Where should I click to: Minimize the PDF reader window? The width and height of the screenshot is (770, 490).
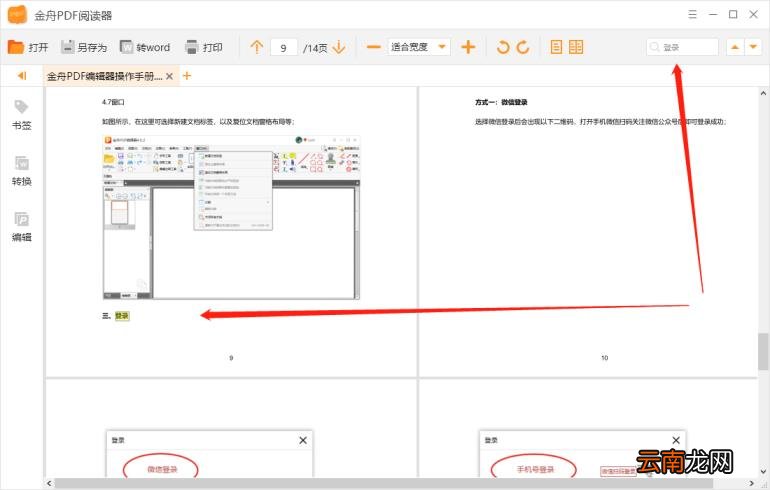click(x=713, y=14)
